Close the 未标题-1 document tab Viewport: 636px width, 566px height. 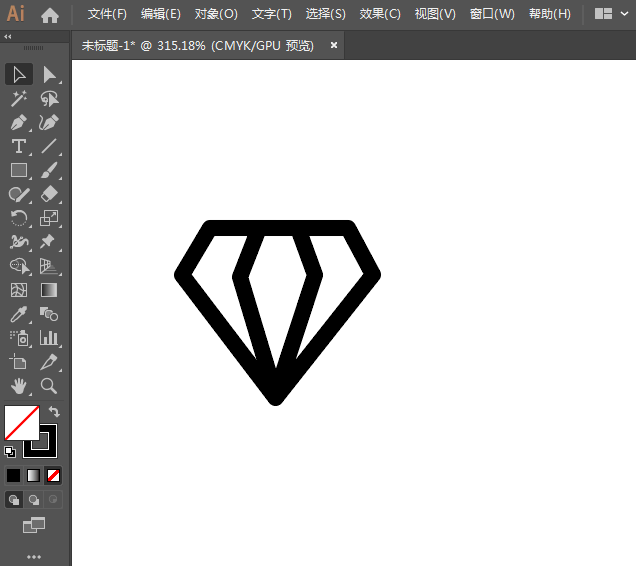pos(333,45)
